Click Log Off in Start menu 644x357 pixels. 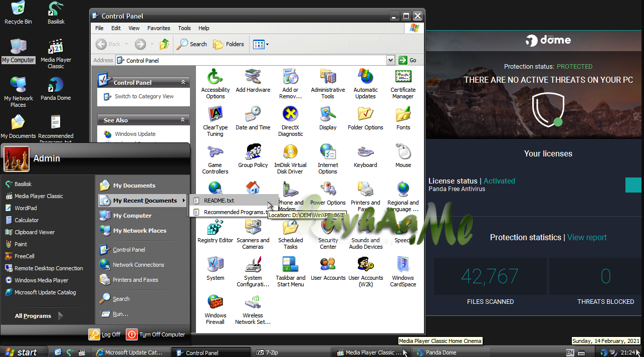[x=105, y=334]
